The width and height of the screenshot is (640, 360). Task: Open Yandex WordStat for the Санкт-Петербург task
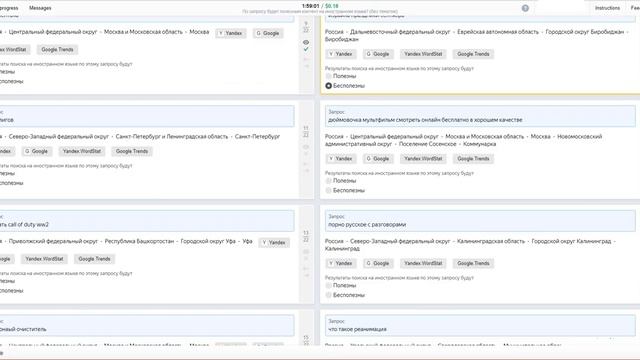(82, 151)
